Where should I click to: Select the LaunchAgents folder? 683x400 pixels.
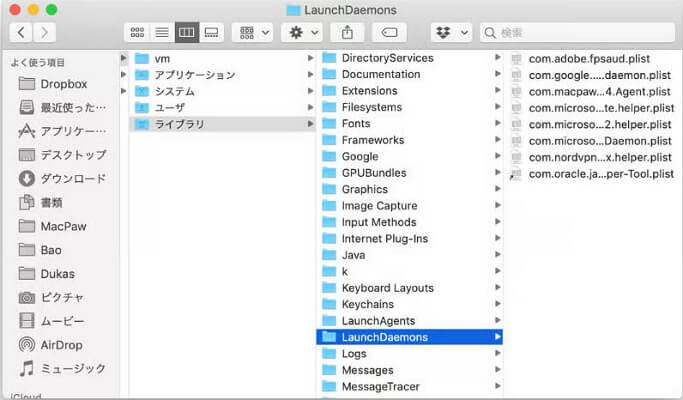pos(409,321)
